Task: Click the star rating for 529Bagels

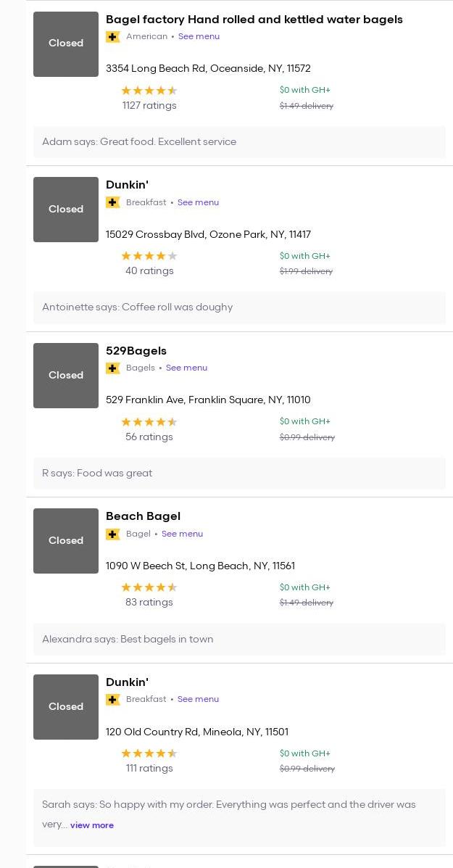Action: (149, 422)
